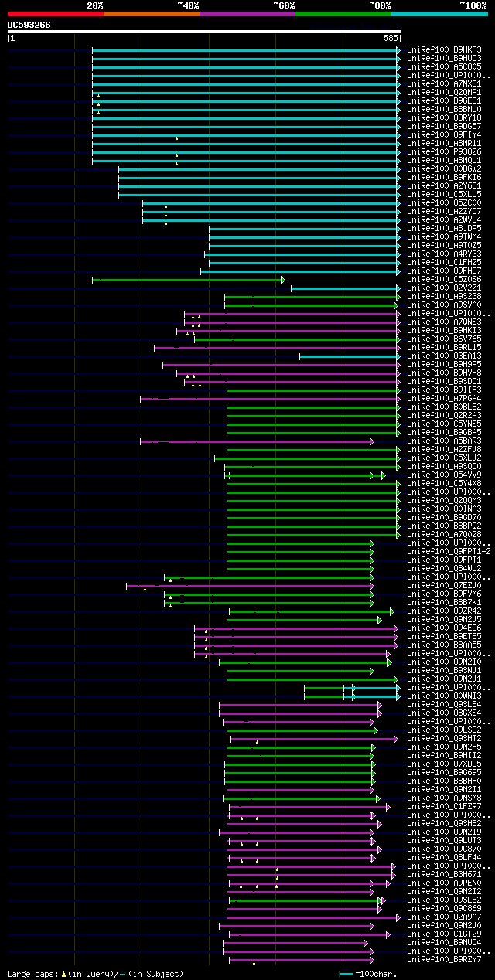495x980 pixels.
Task: Select label UniRef100_Q9FPT1-2
Action: point(449,552)
